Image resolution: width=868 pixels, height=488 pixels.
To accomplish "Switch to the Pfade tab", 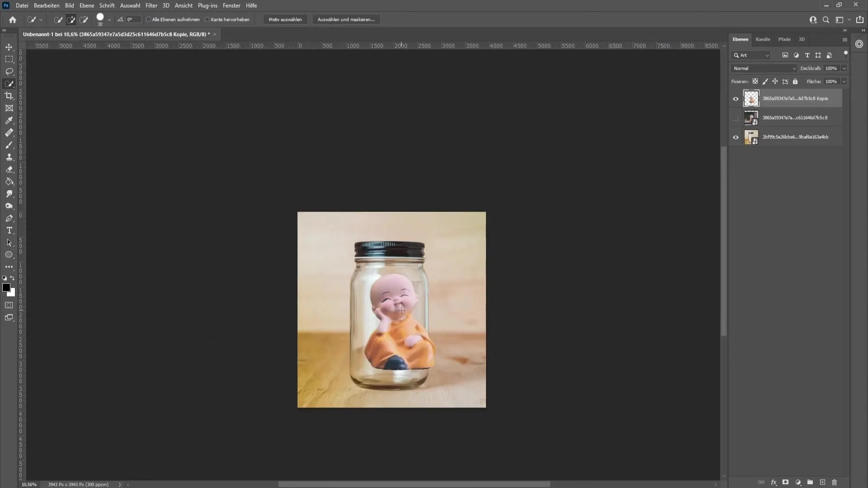I will [784, 39].
